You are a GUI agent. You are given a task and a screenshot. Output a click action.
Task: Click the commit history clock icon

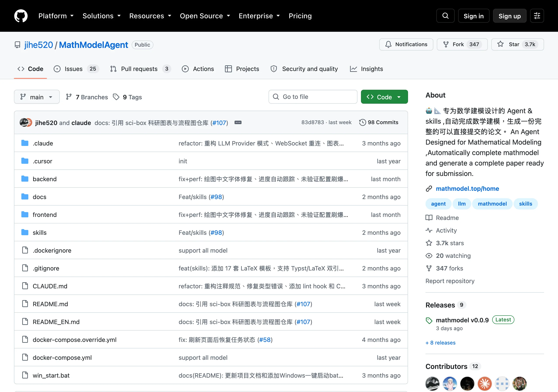coord(362,122)
